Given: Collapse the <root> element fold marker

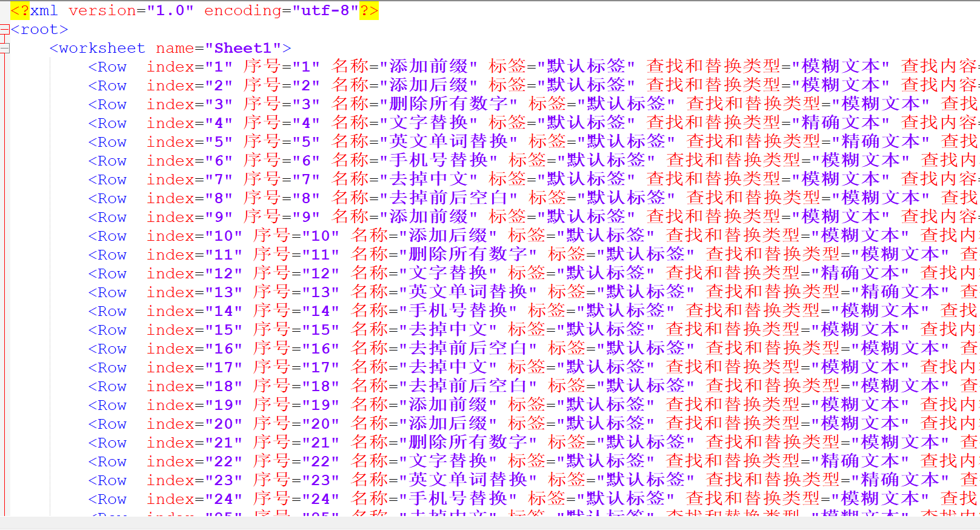Looking at the screenshot, I should (x=5, y=30).
